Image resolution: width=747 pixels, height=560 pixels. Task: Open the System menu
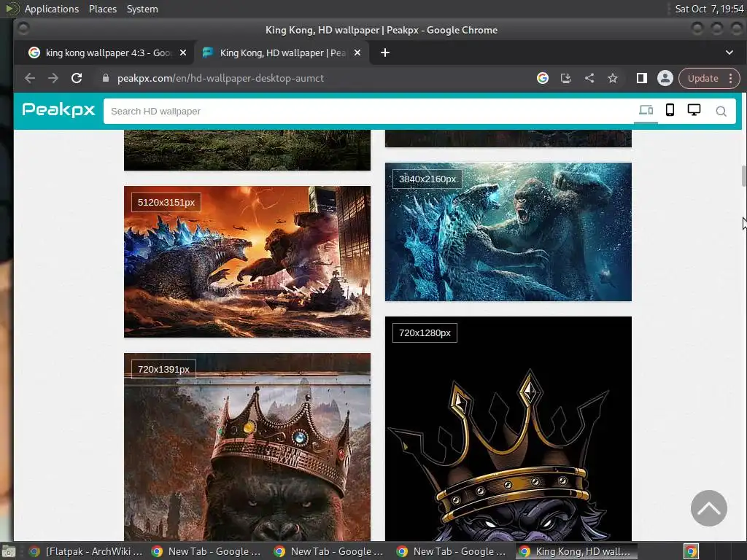coord(142,9)
